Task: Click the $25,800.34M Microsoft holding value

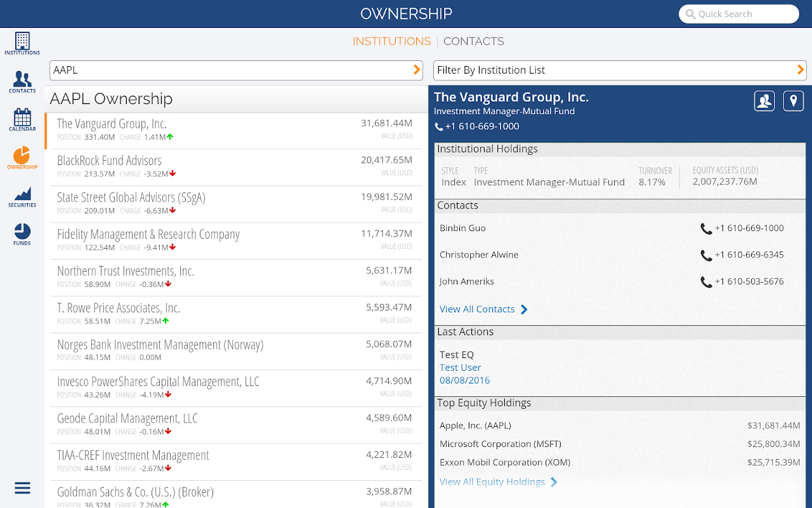Action: (x=774, y=444)
